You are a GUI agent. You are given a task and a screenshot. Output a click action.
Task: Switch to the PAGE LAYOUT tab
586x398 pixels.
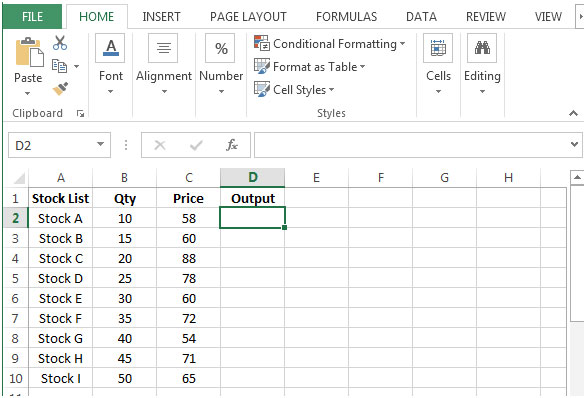pyautogui.click(x=248, y=17)
